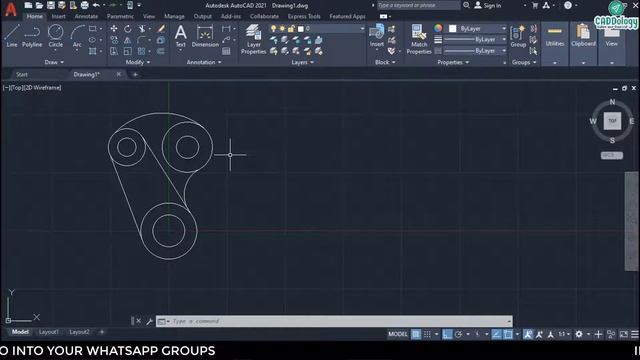
Task: Add a new layout tab
Action: tap(102, 332)
